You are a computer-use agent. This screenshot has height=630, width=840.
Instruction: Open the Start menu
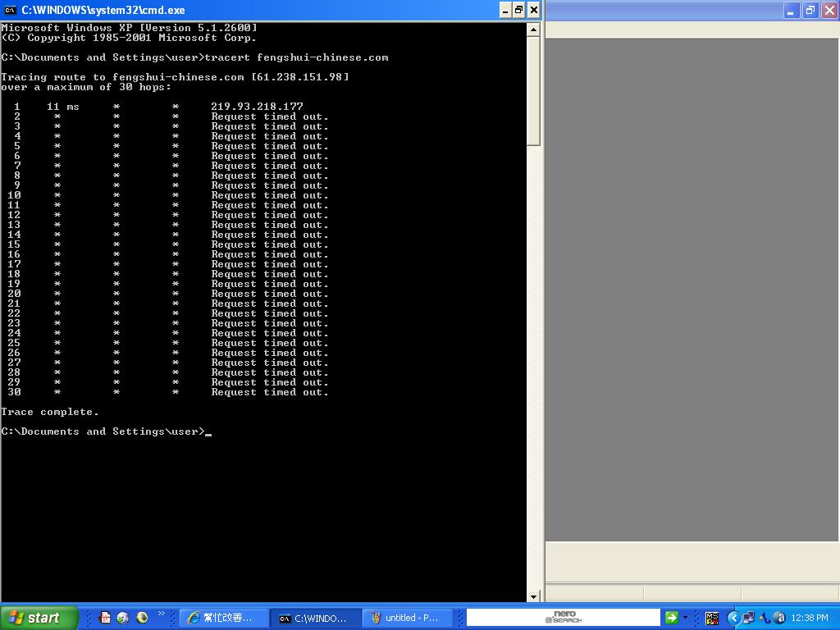point(39,618)
